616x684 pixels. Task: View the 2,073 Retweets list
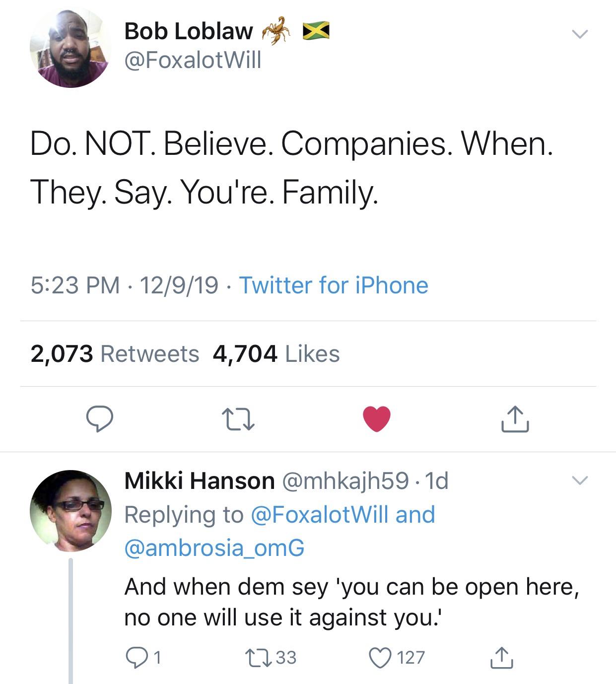pos(115,354)
